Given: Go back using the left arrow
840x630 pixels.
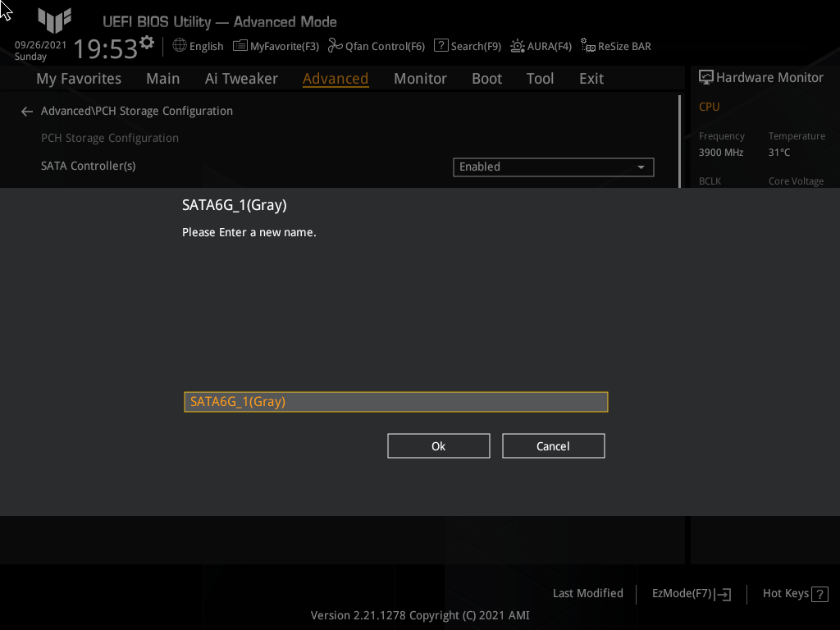Looking at the screenshot, I should point(26,111).
